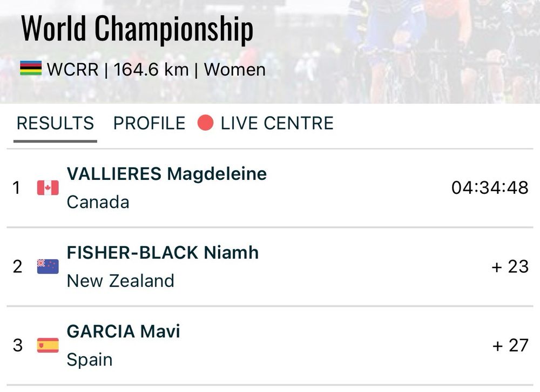Open the RESULTS tab
Viewport: 540px width, 392px height.
pyautogui.click(x=55, y=123)
